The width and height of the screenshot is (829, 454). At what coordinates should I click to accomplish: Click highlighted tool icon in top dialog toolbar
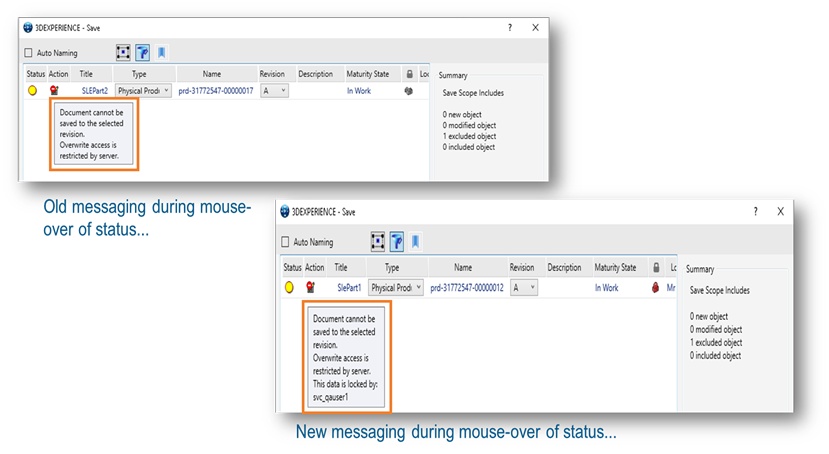(142, 52)
